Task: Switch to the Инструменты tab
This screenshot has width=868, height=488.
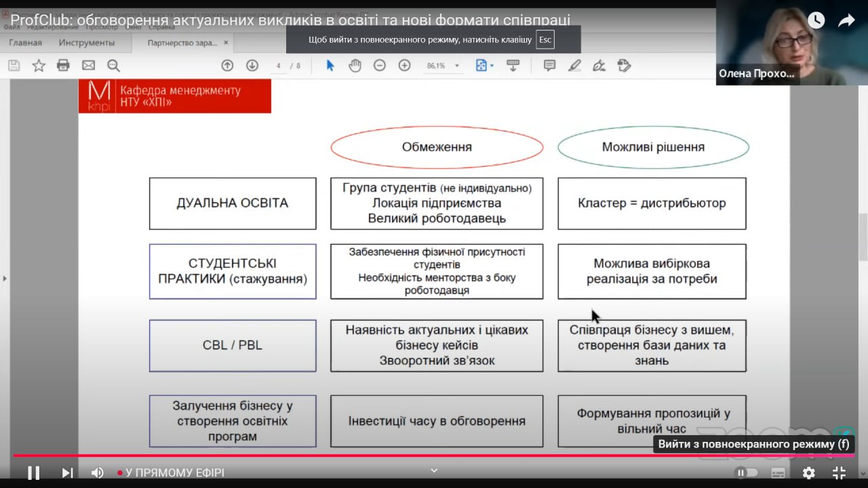Action: [87, 43]
